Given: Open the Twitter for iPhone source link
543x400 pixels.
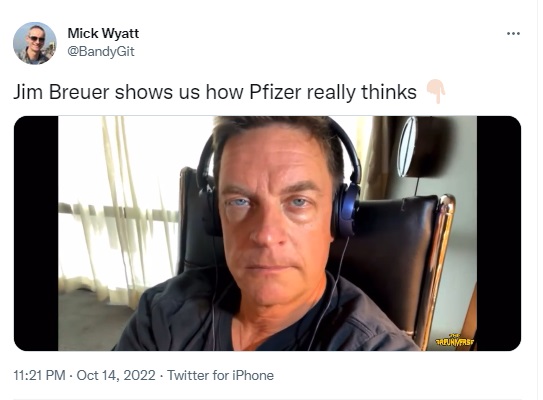Looking at the screenshot, I should tap(220, 375).
